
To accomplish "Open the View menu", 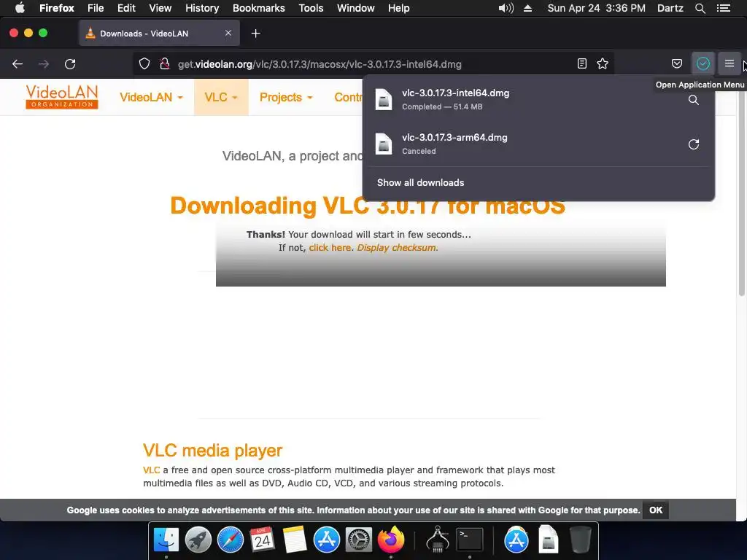I will [x=160, y=8].
